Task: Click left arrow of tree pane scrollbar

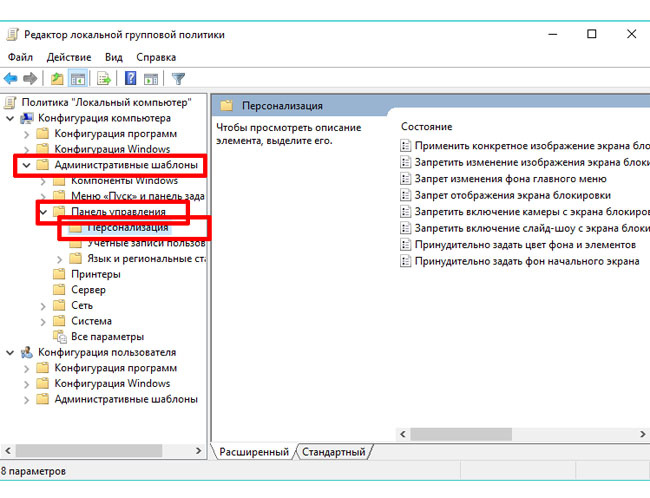Action: pos(7,451)
